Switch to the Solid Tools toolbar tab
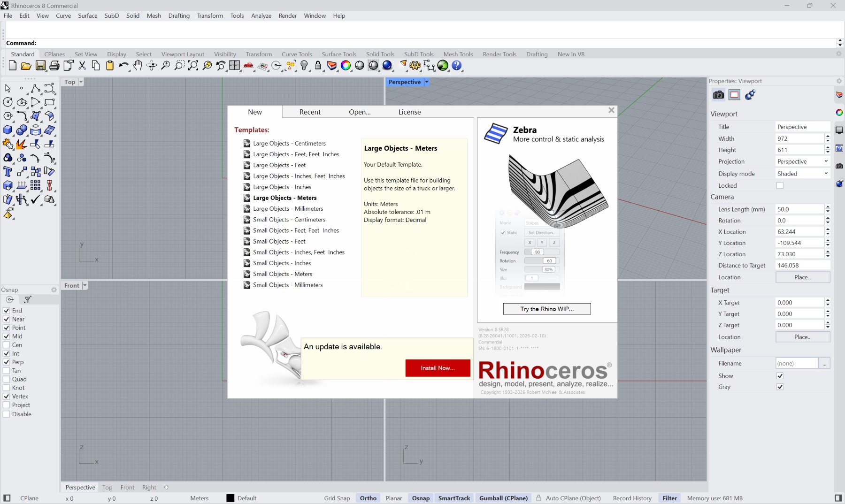This screenshot has width=845, height=504. [x=380, y=54]
